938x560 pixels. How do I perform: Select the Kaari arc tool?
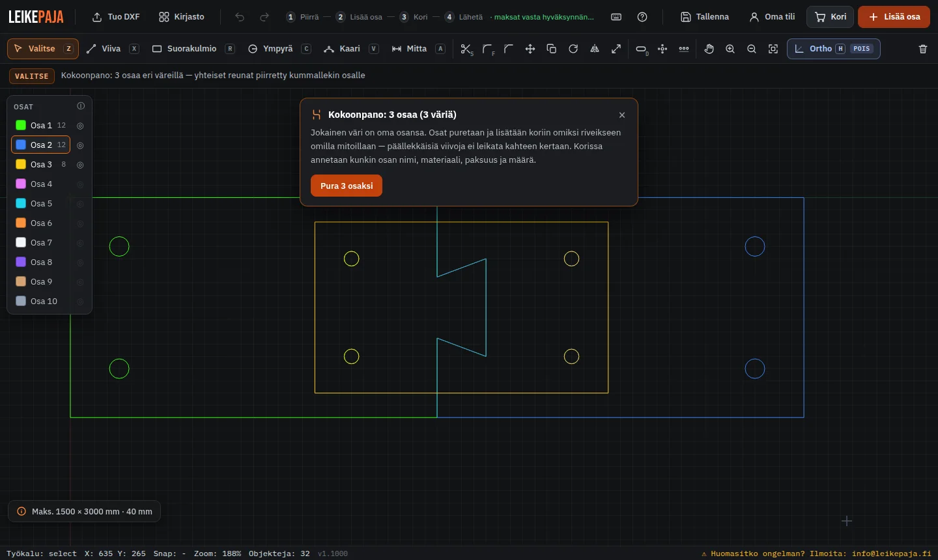coord(350,49)
